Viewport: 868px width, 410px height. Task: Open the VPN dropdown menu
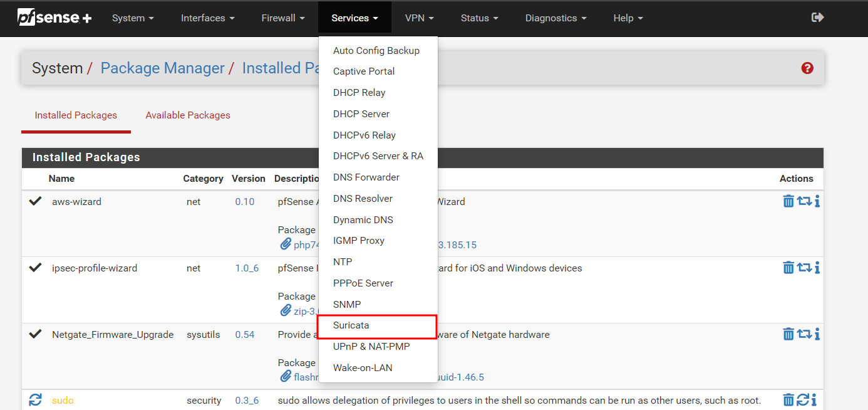pyautogui.click(x=419, y=18)
